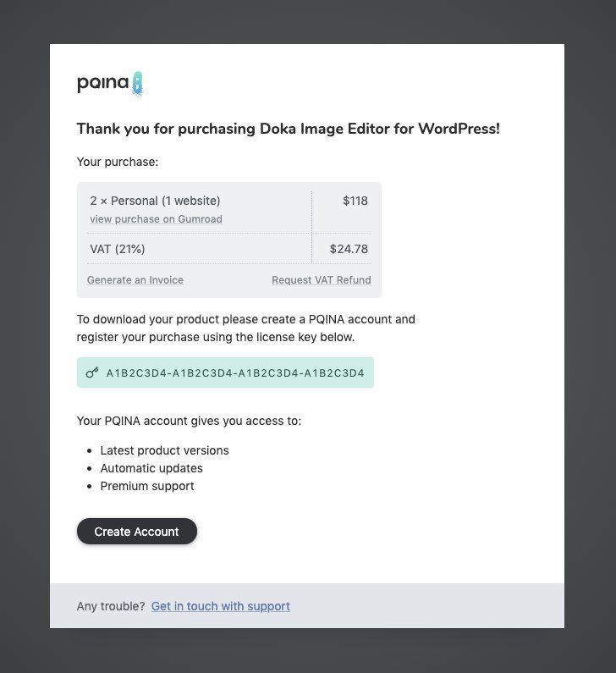Click the $118 purchase price

pos(355,201)
